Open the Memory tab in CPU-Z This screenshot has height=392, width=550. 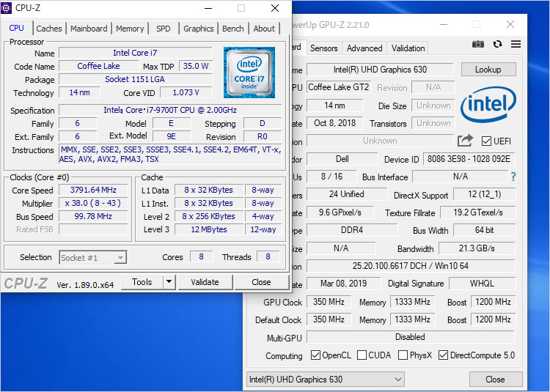130,29
